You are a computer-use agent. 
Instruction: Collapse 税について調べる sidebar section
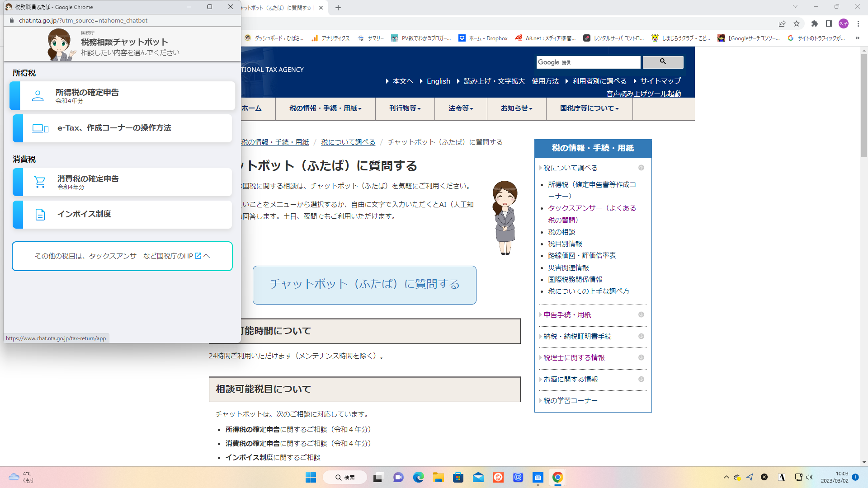(x=641, y=168)
